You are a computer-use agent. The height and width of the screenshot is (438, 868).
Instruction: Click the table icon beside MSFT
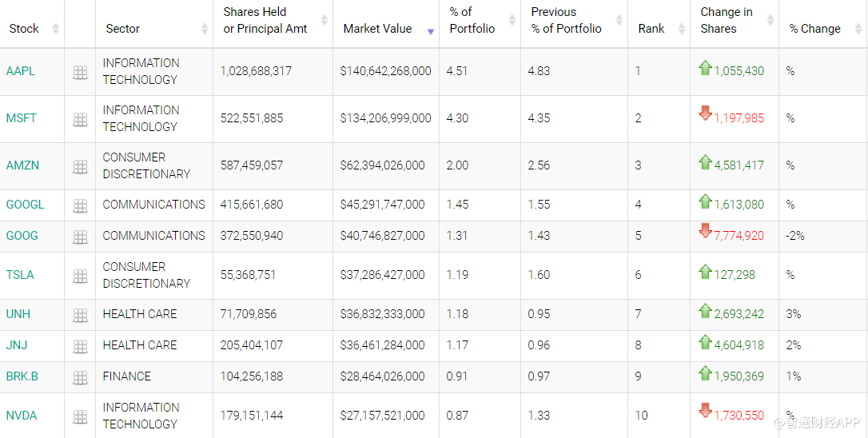(x=80, y=120)
